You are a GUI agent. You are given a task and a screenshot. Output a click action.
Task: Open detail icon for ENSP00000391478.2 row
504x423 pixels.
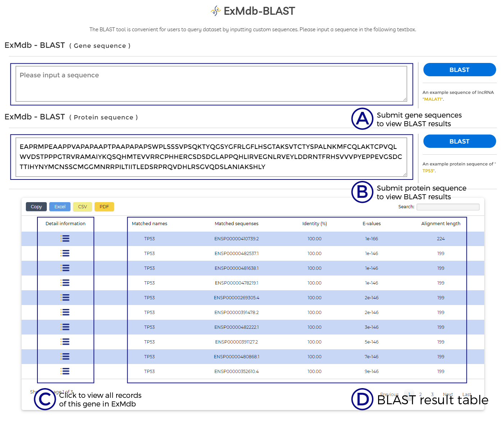pyautogui.click(x=65, y=312)
